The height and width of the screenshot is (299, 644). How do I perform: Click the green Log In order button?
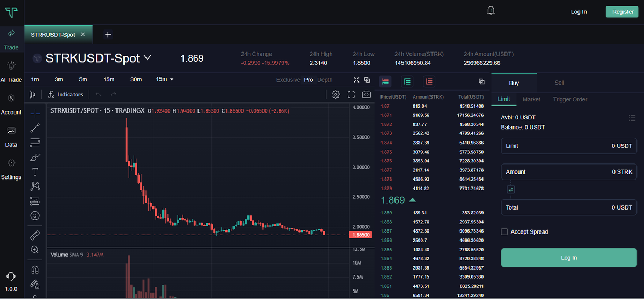(569, 258)
